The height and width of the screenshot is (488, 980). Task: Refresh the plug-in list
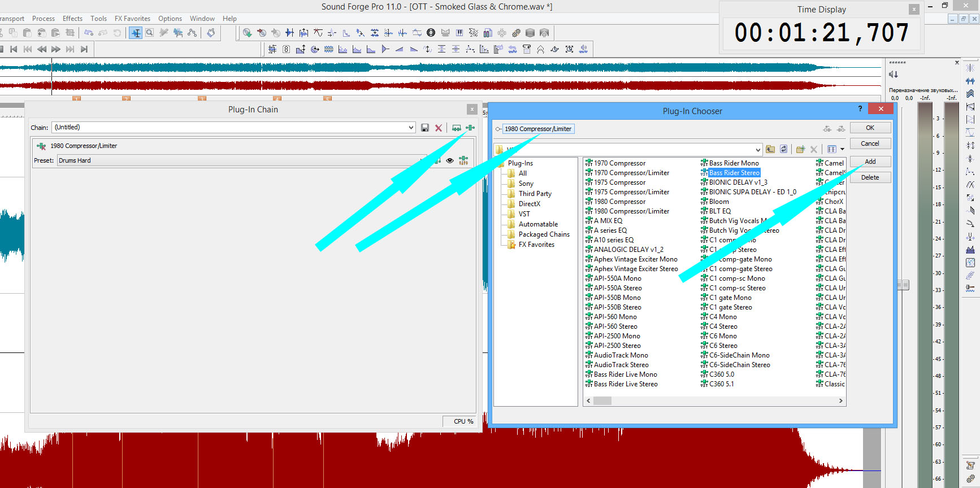[x=783, y=149]
